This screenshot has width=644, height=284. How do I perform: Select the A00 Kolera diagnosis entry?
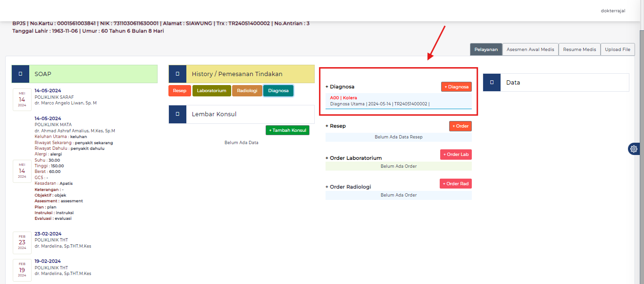[x=343, y=98]
